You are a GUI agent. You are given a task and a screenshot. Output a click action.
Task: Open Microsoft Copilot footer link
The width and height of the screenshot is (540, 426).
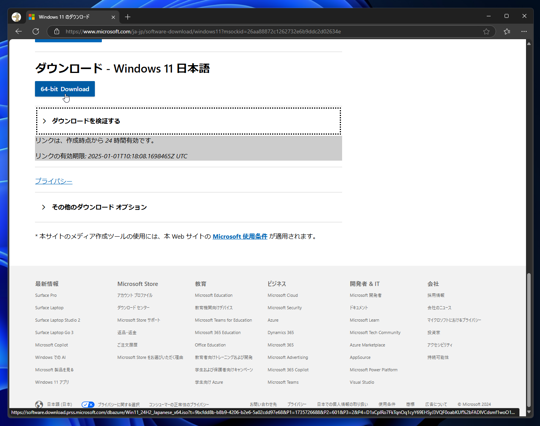[x=52, y=345]
